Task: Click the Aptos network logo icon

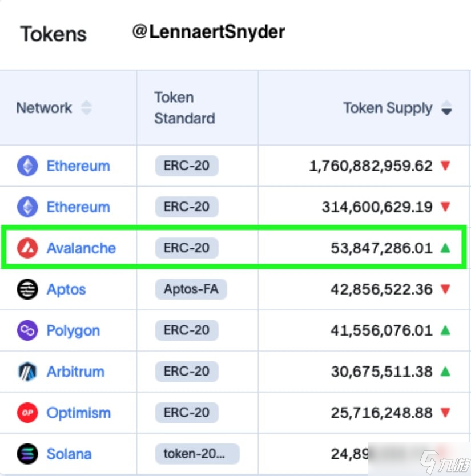Action: 27,289
